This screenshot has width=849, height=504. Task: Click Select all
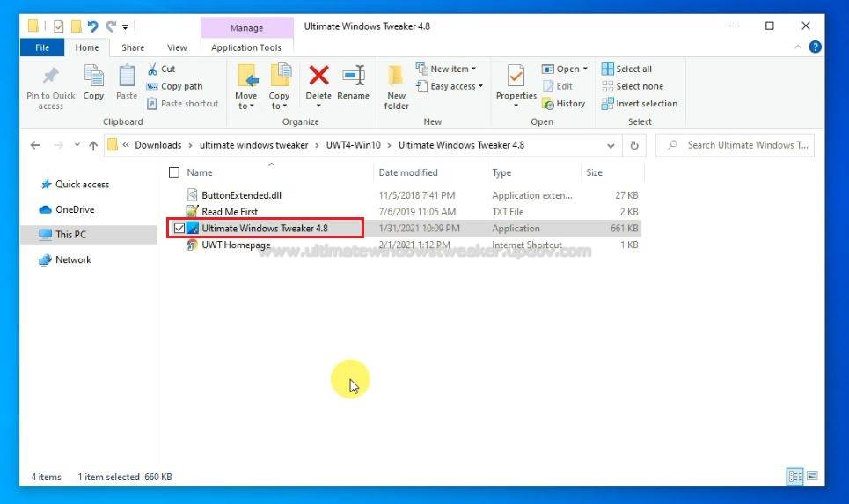(626, 69)
